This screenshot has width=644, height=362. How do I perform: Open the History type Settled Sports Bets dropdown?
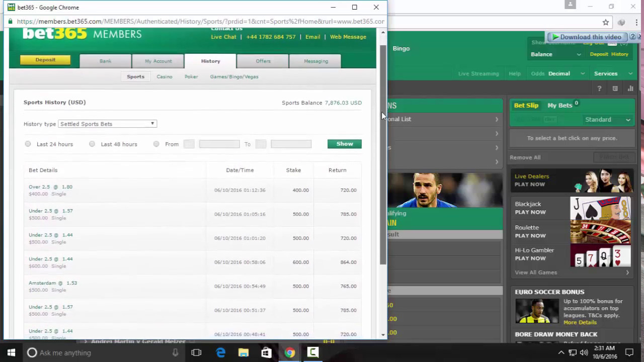tap(107, 124)
